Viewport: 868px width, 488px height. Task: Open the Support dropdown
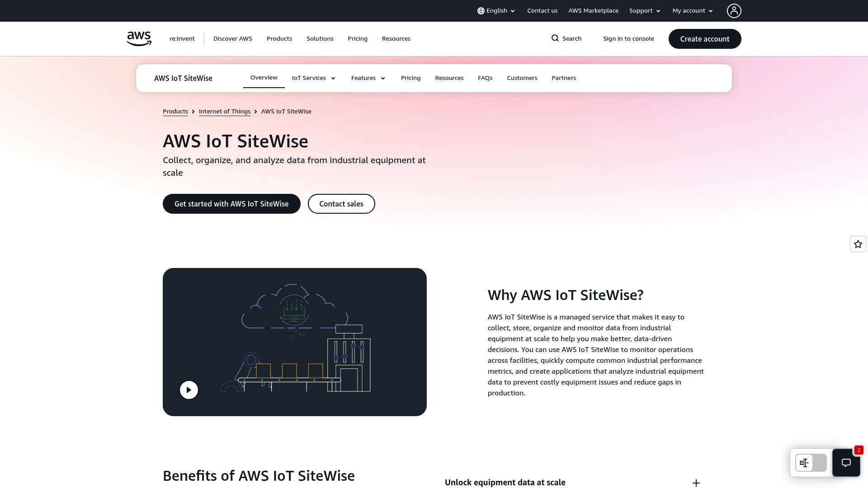click(x=645, y=11)
